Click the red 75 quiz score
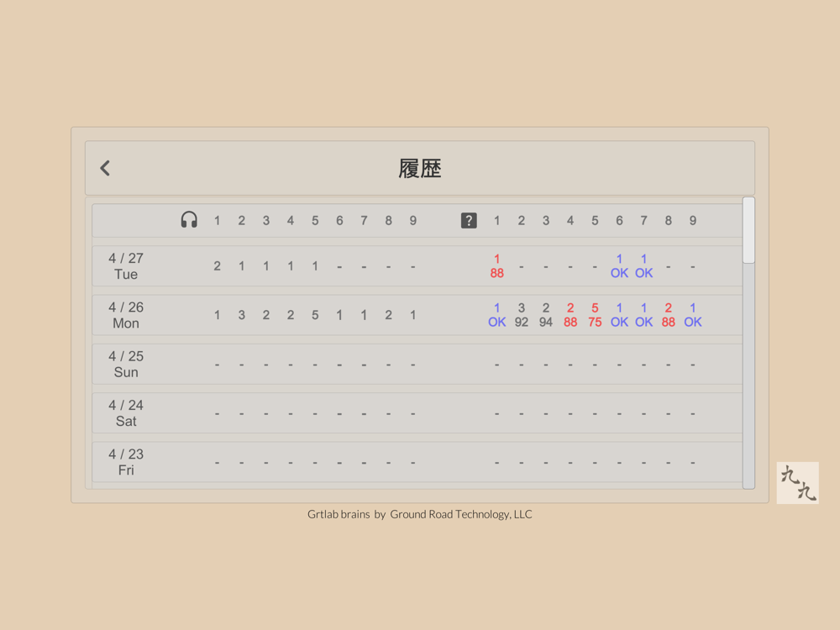This screenshot has height=630, width=840. (x=595, y=322)
